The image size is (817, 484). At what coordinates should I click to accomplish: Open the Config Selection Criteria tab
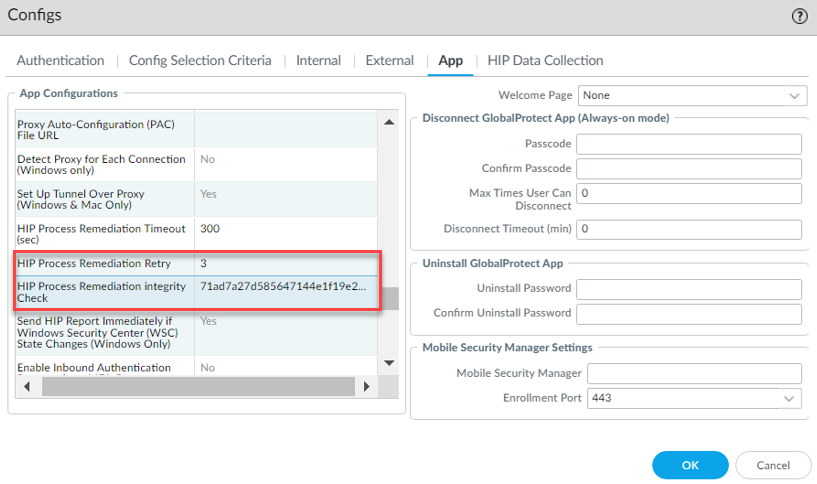(x=200, y=60)
